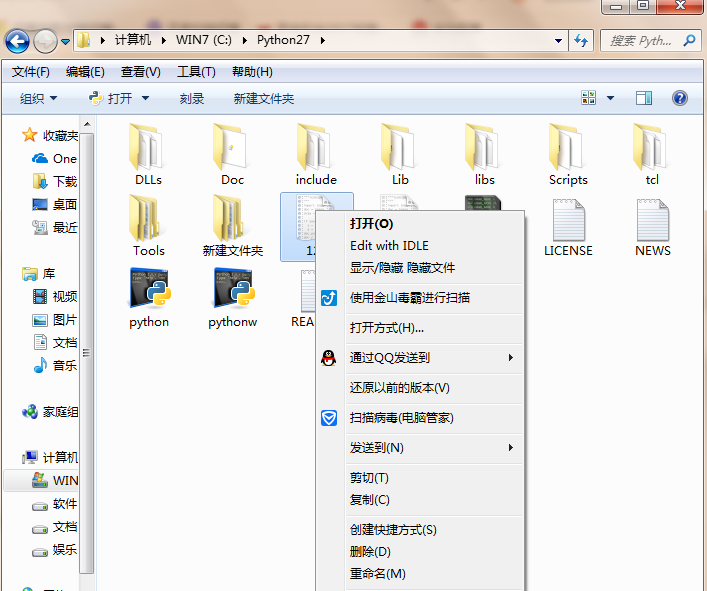The image size is (707, 591).
Task: Click the back navigation arrow
Action: coord(17,41)
